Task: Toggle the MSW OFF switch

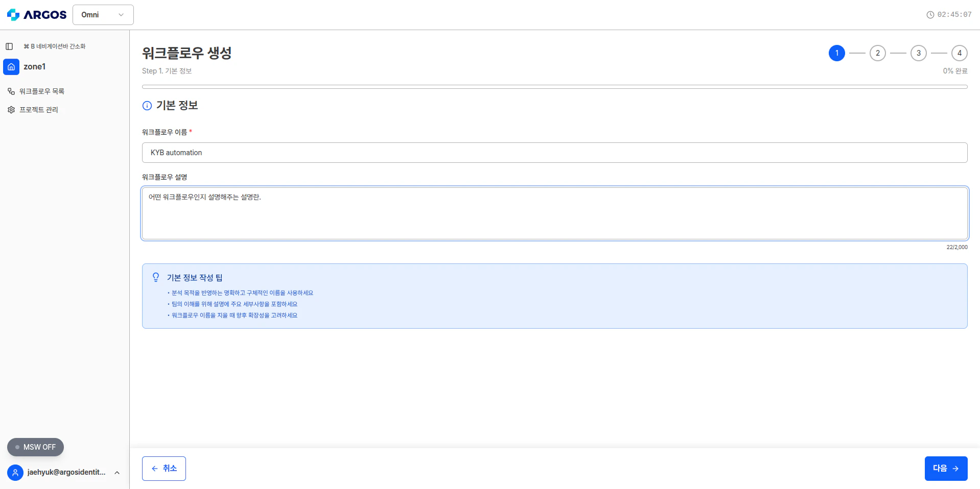Action: [x=35, y=447]
